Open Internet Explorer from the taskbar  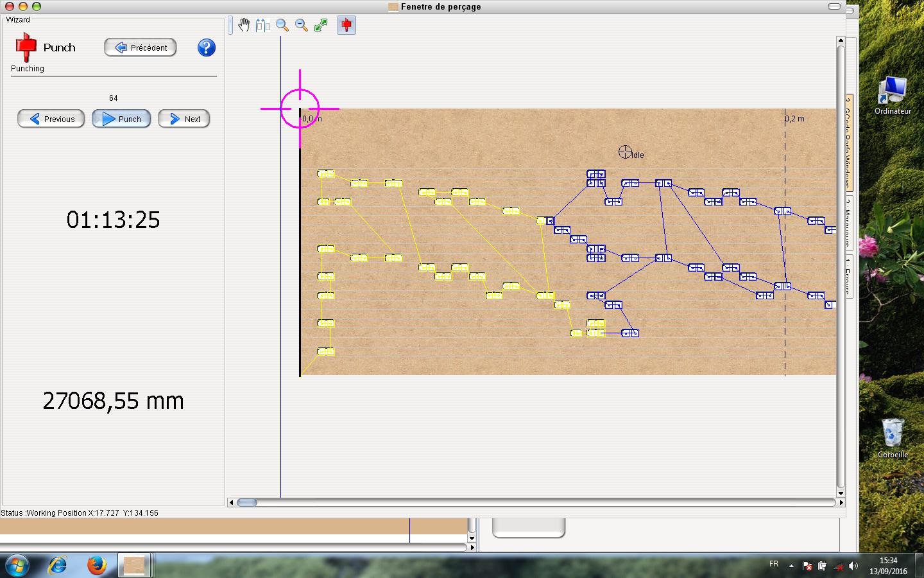pos(58,565)
